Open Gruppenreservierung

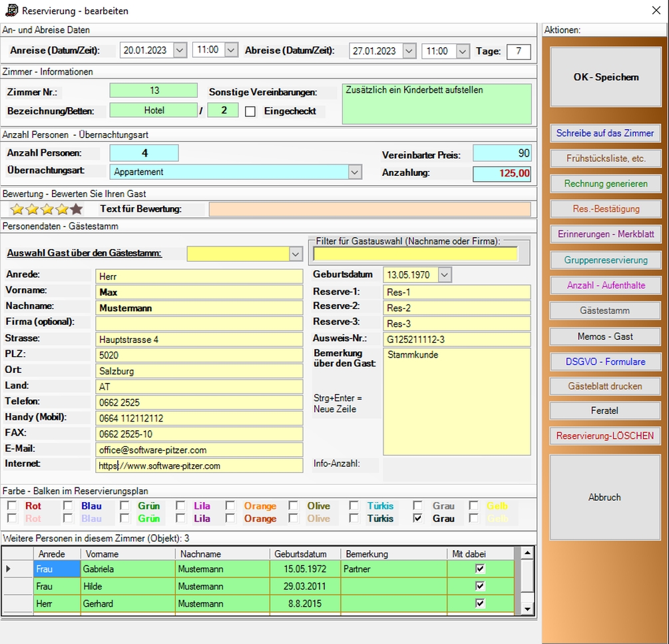pyautogui.click(x=605, y=260)
